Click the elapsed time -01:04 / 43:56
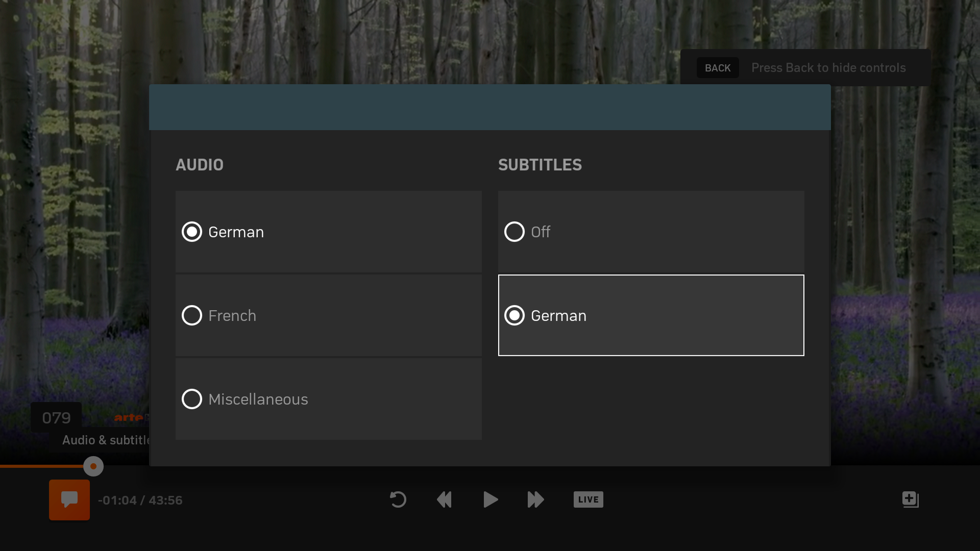The width and height of the screenshot is (980, 551). (x=140, y=500)
